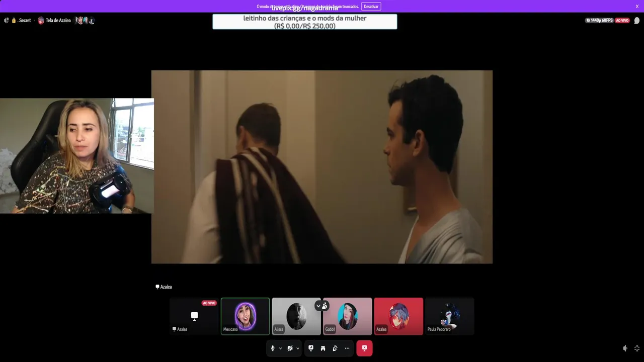Select Alissa's participant tile
Image resolution: width=644 pixels, height=362 pixels.
pos(296,316)
